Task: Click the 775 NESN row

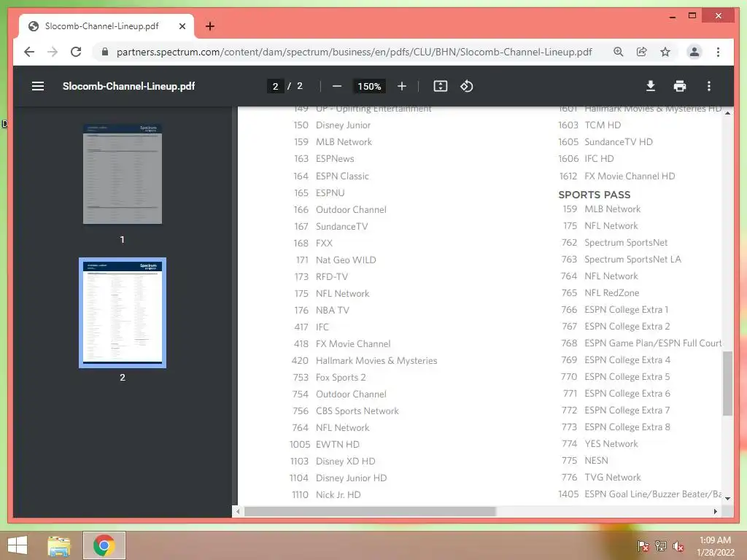Action: point(585,461)
